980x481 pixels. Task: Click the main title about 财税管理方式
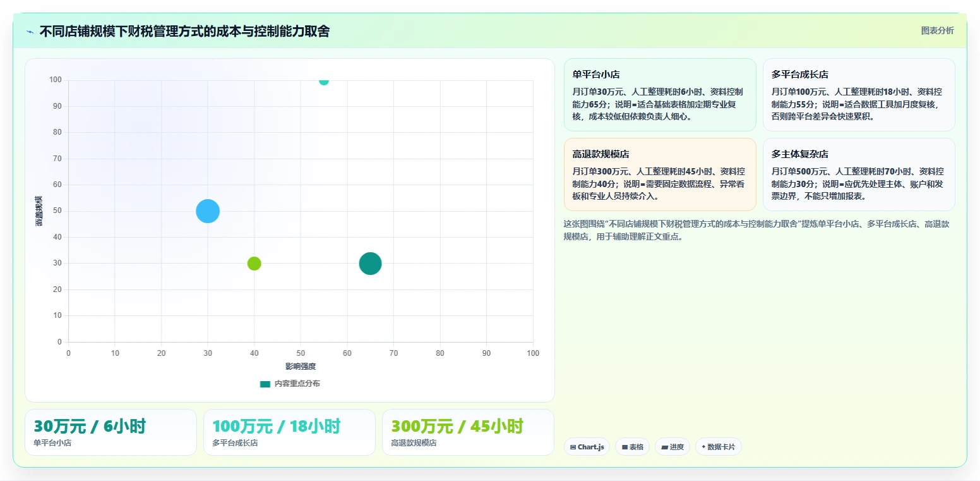pyautogui.click(x=184, y=32)
